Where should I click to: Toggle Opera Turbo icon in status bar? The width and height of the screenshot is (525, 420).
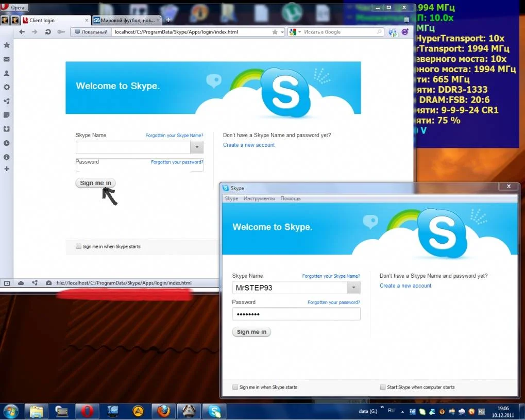48,283
